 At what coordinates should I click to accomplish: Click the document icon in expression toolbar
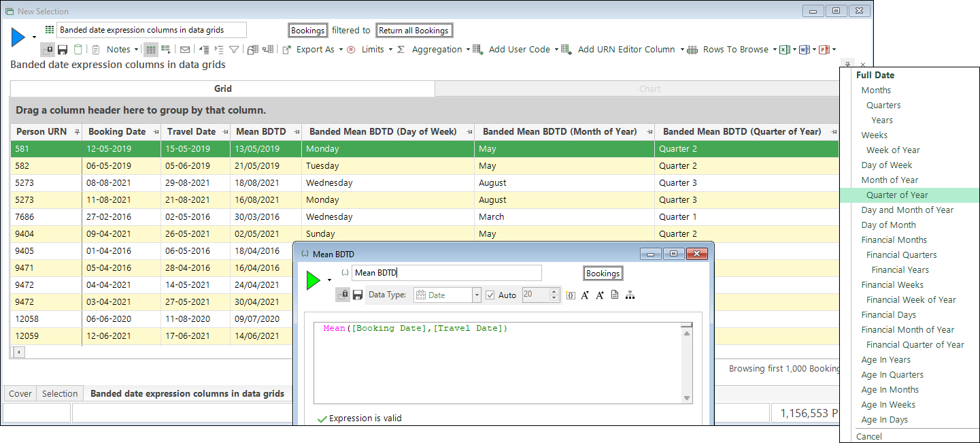(615, 295)
